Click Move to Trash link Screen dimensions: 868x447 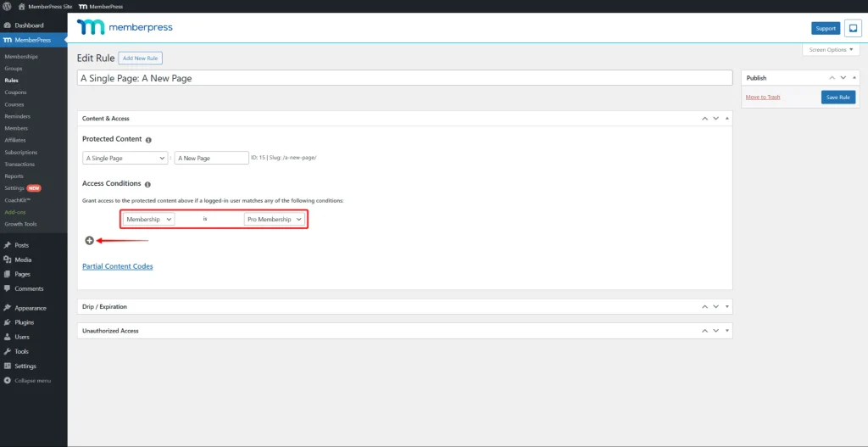tap(763, 97)
